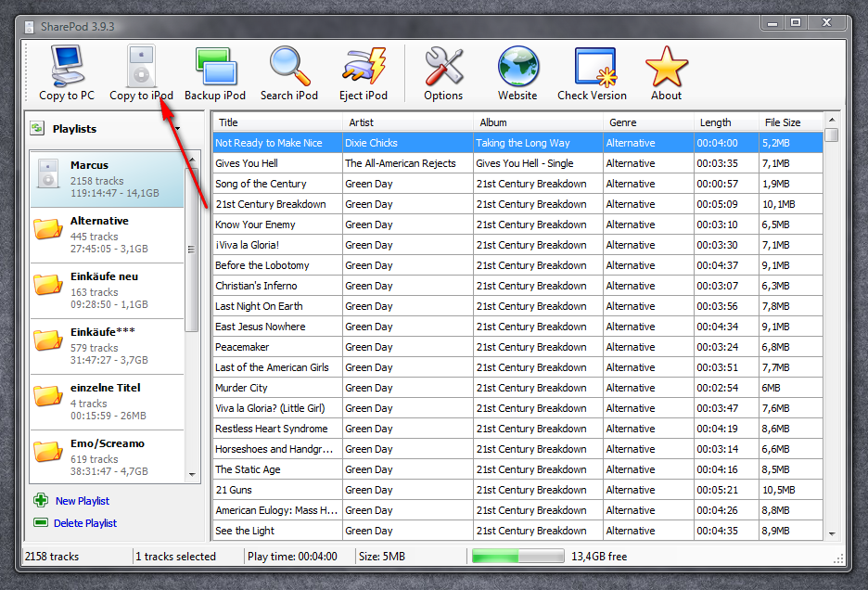Sort tracks by Genre column header
This screenshot has height=590, width=868.
[x=649, y=122]
